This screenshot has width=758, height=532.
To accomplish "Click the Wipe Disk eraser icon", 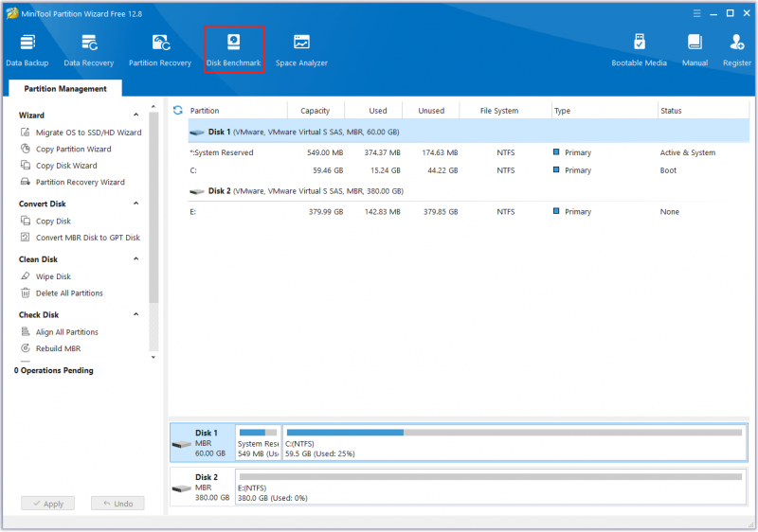I will click(x=26, y=276).
